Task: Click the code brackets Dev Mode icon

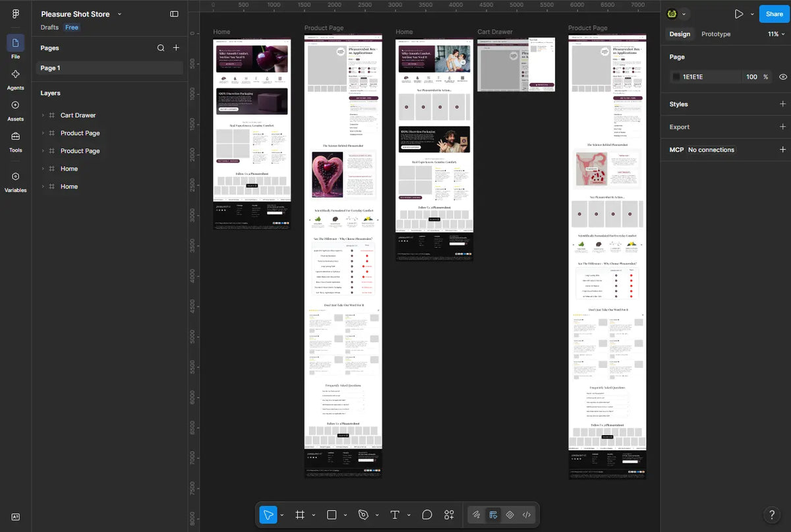Action: pyautogui.click(x=527, y=515)
